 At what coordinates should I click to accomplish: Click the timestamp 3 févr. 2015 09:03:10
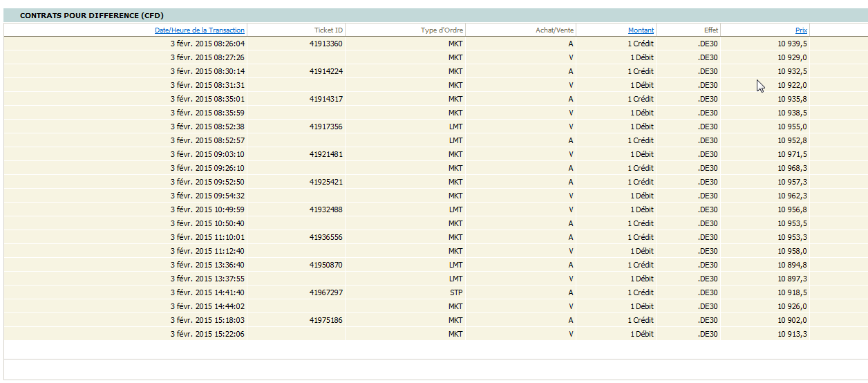pyautogui.click(x=207, y=154)
